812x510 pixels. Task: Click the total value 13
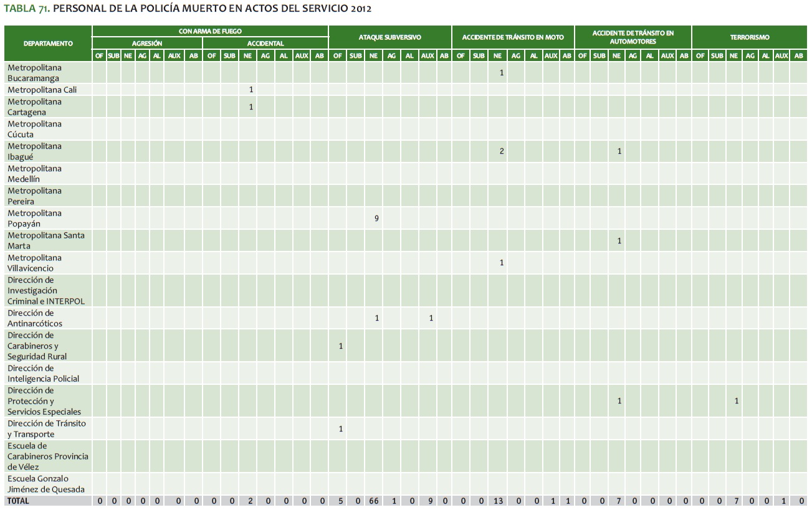click(x=498, y=501)
